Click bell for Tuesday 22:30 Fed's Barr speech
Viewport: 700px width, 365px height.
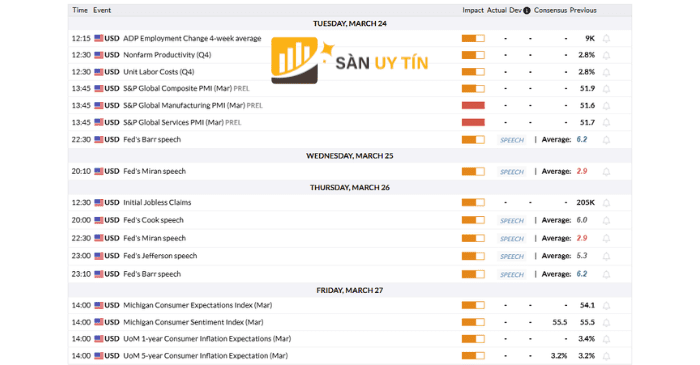pyautogui.click(x=606, y=140)
